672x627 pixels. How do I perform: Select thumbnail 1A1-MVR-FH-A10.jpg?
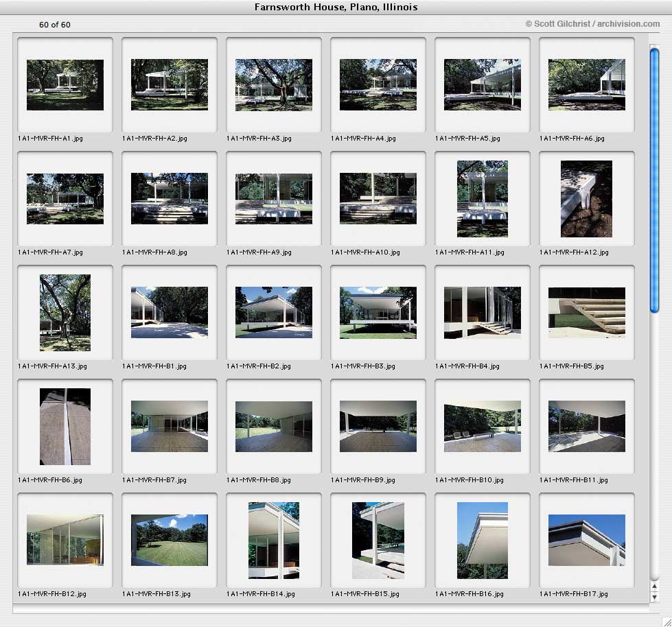(378, 199)
